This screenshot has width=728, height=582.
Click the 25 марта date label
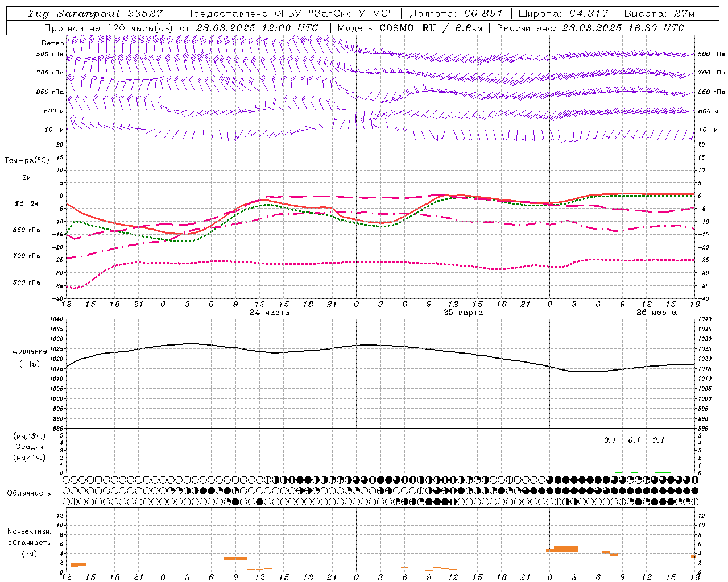pos(463,313)
